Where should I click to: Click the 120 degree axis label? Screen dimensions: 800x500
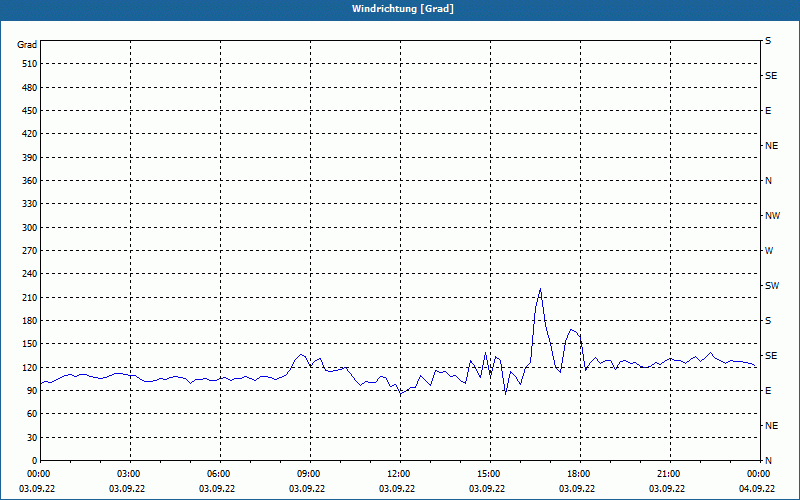point(30,367)
